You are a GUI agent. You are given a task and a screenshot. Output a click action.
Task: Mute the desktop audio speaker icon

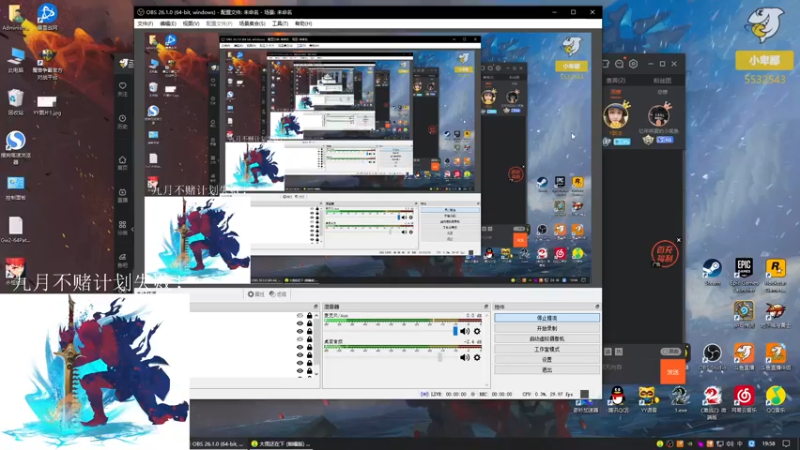[x=464, y=358]
